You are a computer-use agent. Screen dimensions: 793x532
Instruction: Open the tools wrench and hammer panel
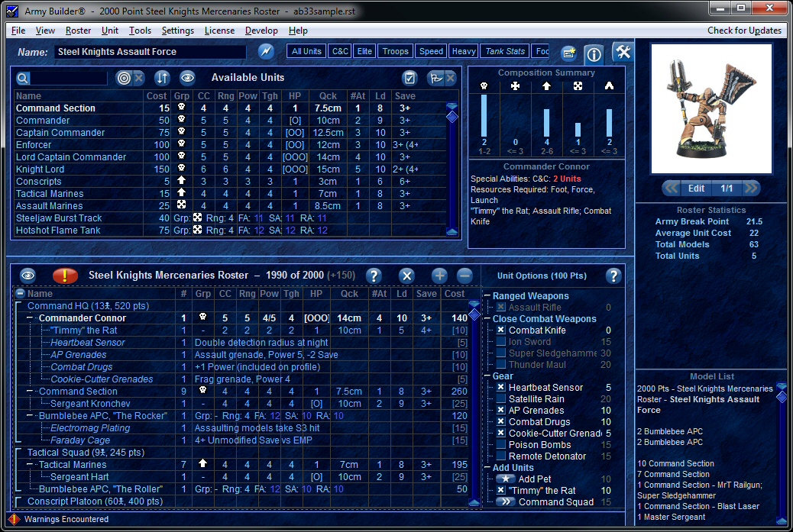tap(623, 52)
